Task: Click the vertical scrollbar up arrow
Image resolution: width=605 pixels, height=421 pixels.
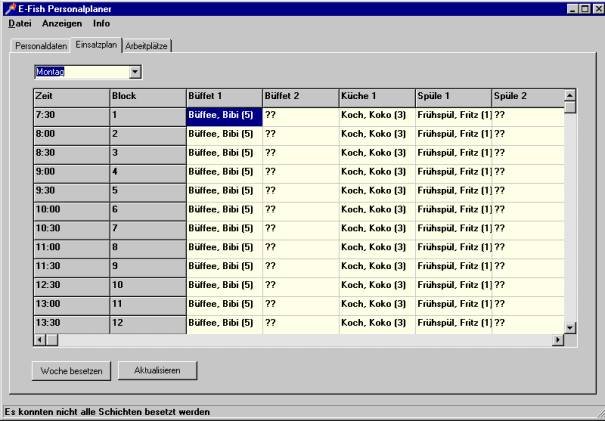Action: (x=571, y=96)
